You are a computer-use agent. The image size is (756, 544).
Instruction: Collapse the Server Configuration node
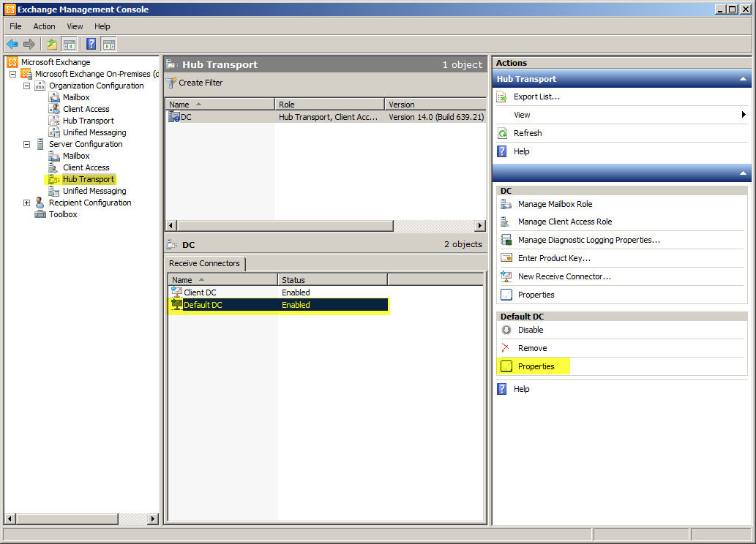pyautogui.click(x=27, y=144)
